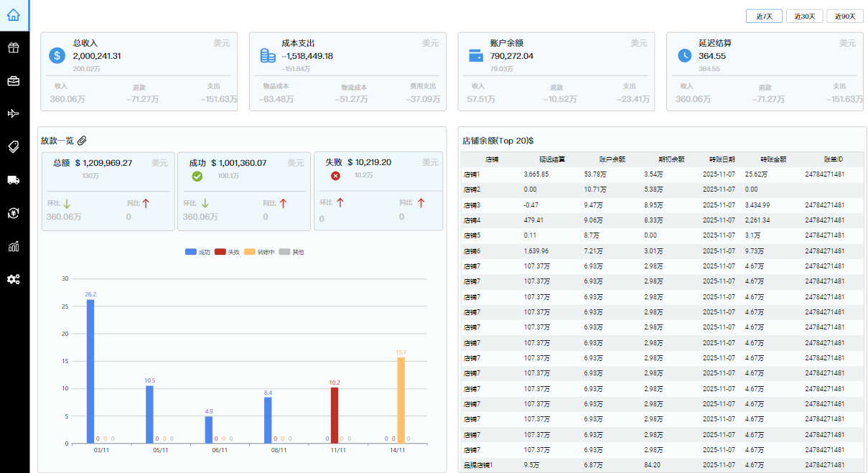Open settings via the gears icon
The width and height of the screenshot is (868, 473).
click(x=14, y=279)
